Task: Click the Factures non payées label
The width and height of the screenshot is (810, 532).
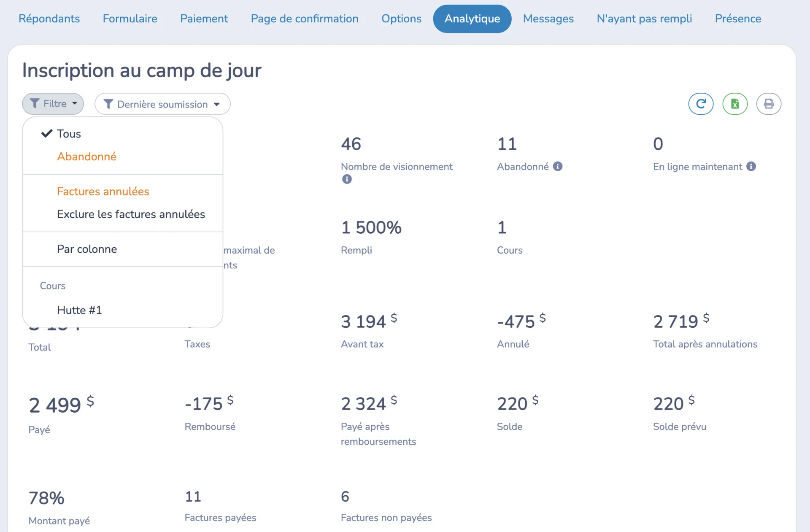Action: tap(386, 518)
